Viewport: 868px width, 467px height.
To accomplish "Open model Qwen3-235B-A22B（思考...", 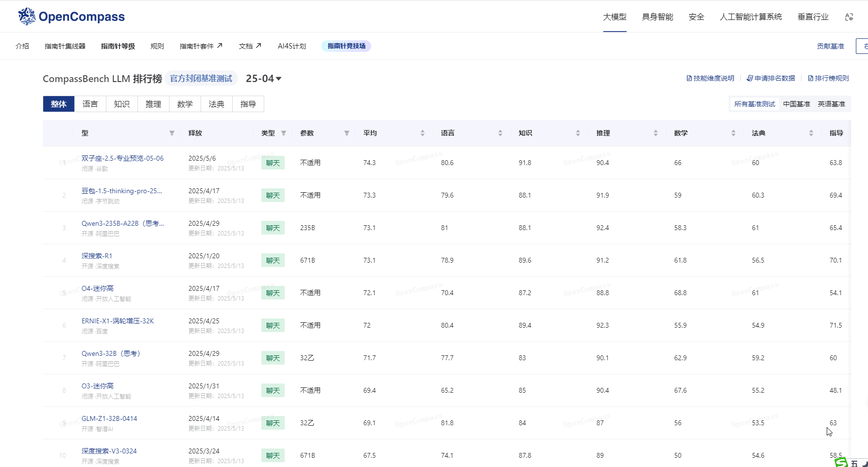I will click(x=123, y=223).
